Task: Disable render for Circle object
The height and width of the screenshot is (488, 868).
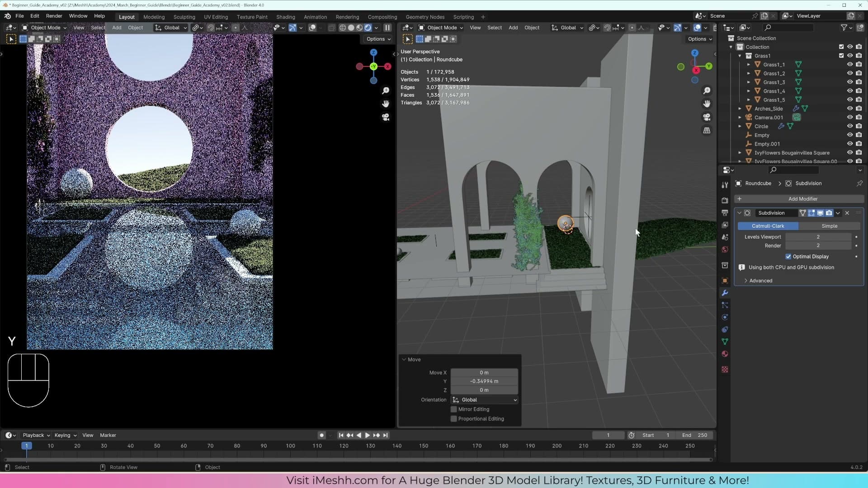Action: click(859, 126)
